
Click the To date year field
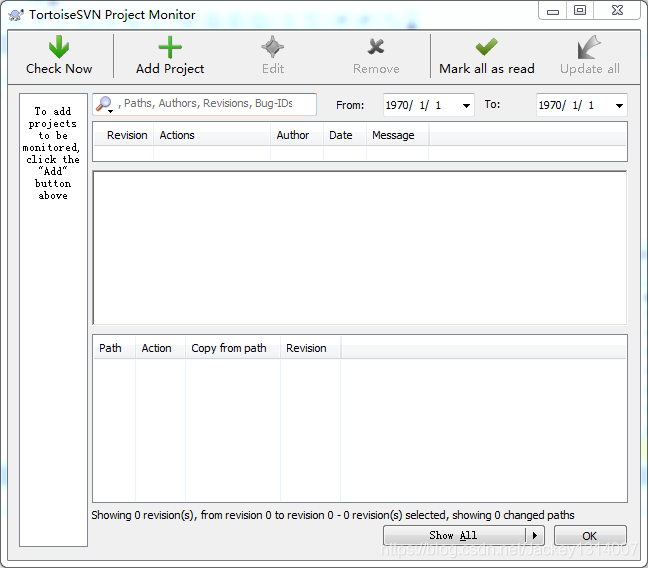tap(549, 105)
